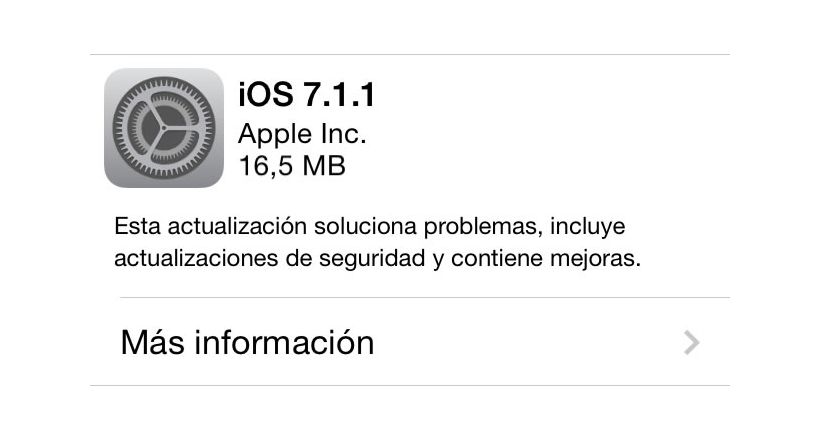Click the word "seguridad" in the description

[372, 258]
